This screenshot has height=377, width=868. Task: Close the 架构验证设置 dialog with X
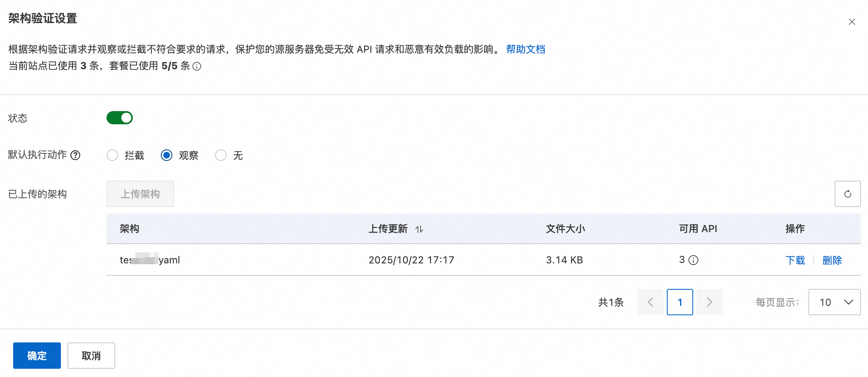(852, 22)
